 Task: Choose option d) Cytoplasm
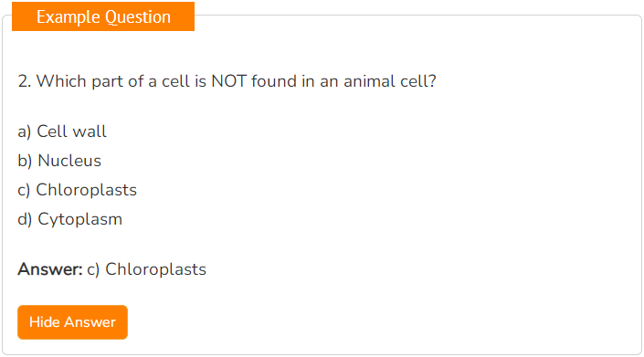click(69, 219)
